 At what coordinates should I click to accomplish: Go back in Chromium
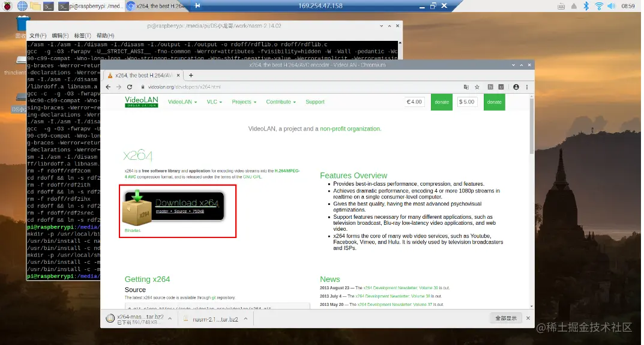pyautogui.click(x=108, y=87)
